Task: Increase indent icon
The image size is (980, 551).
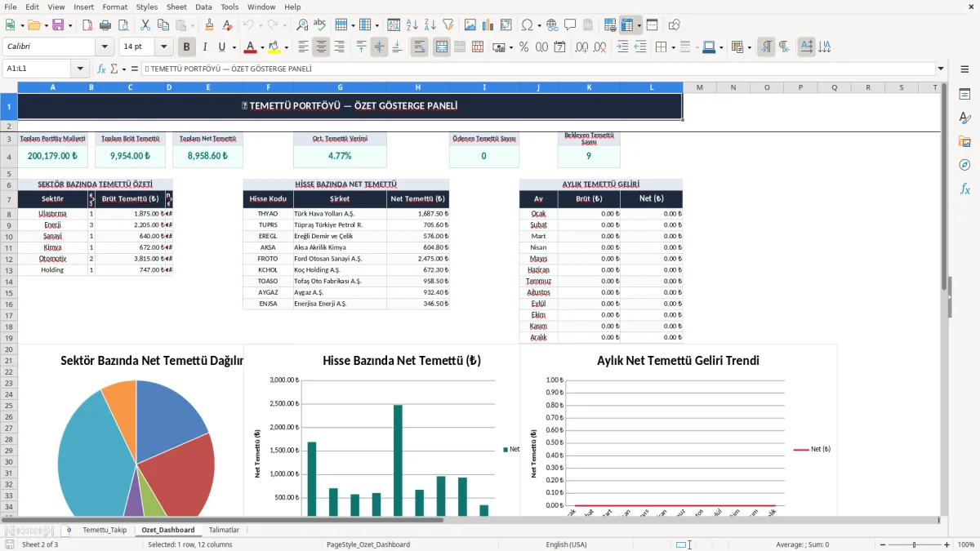Action: coord(622,47)
